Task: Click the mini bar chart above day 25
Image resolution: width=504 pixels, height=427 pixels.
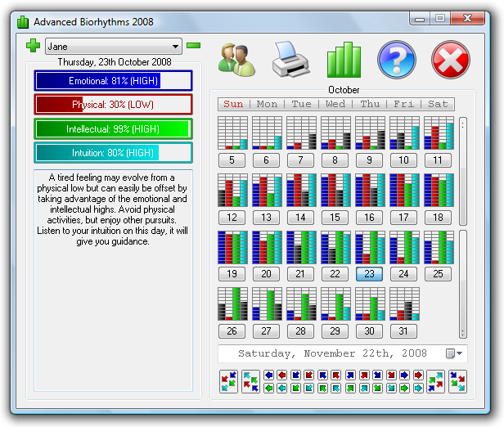Action: pos(439,247)
